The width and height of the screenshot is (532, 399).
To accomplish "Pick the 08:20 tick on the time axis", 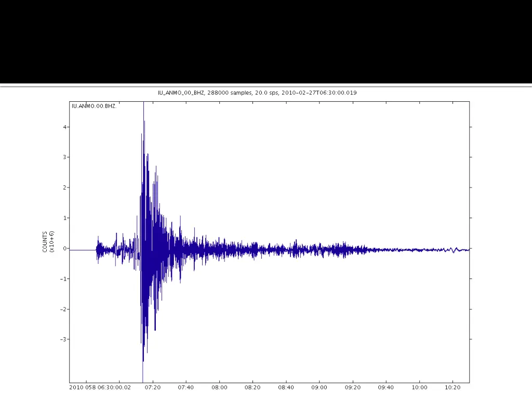I will click(x=252, y=388).
